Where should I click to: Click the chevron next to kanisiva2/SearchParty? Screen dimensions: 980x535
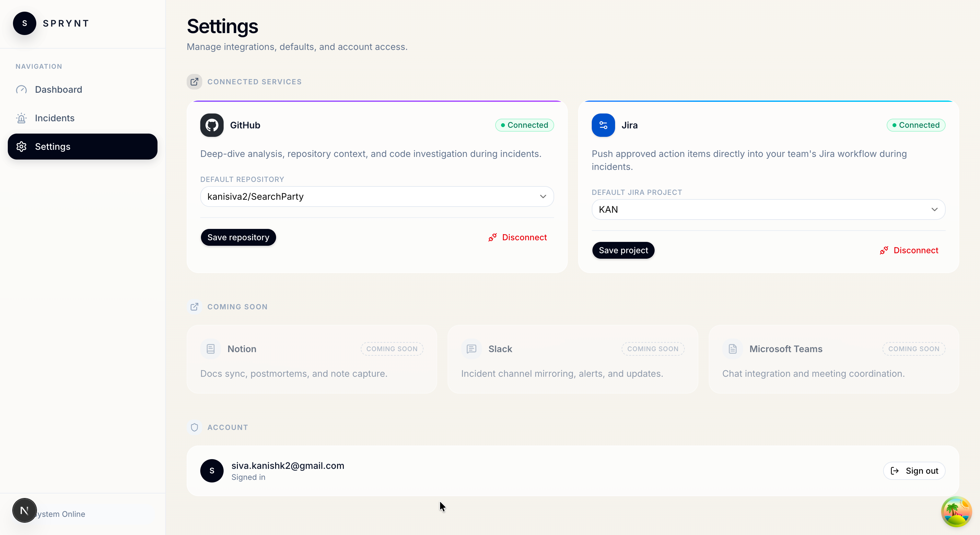coord(543,197)
